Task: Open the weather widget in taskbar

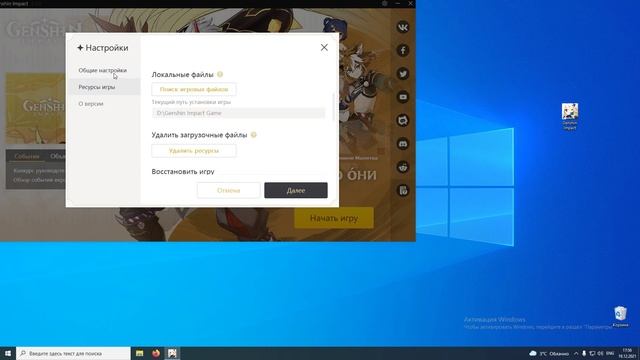Action: (x=549, y=353)
